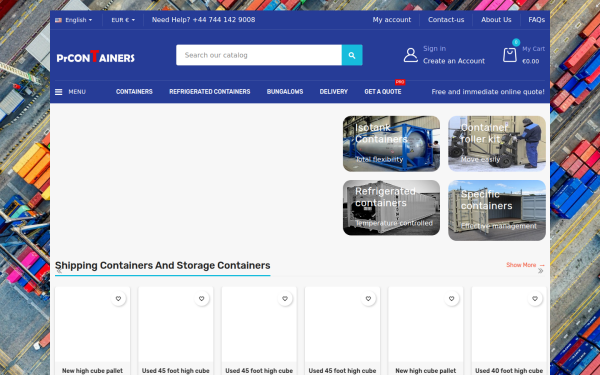Click 'Used 40 foot high cube' product title
Screen dimensions: 600x375
click(509, 371)
